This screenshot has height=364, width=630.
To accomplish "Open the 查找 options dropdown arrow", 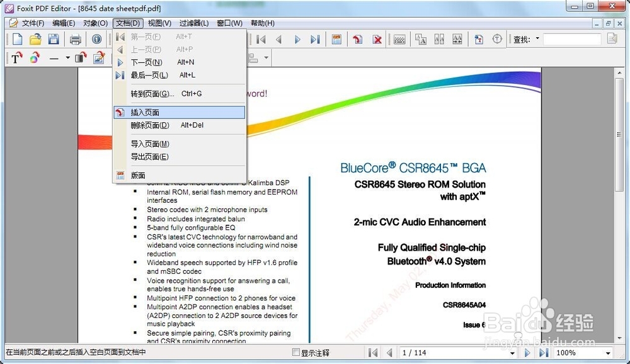I will [537, 38].
